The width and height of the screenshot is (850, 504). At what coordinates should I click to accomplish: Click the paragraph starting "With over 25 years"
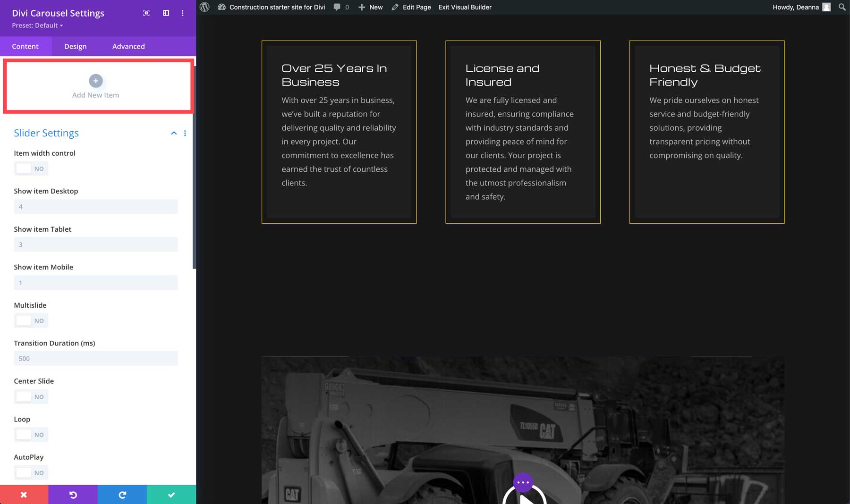[x=339, y=142]
